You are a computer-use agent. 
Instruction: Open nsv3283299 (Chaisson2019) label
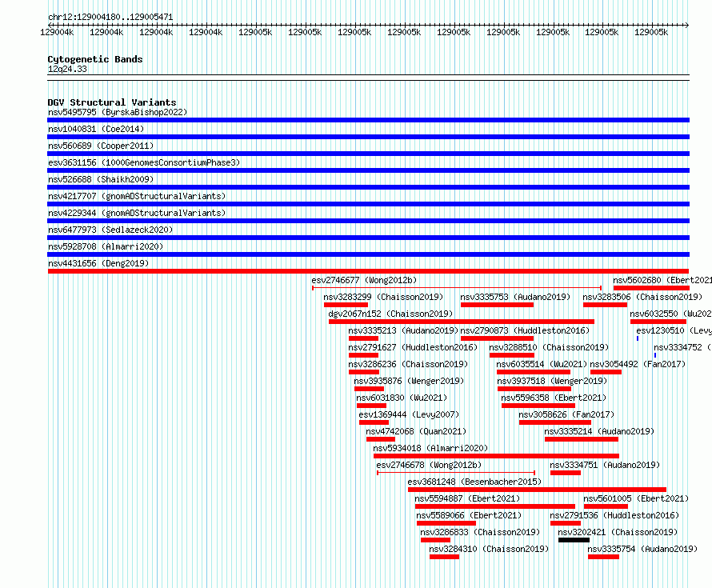click(x=383, y=297)
